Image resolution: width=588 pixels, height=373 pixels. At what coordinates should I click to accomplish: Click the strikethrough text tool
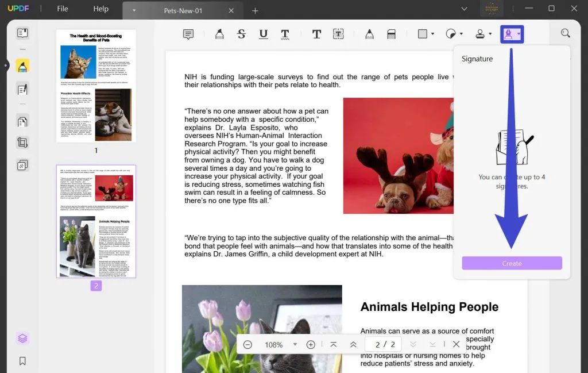(x=241, y=34)
